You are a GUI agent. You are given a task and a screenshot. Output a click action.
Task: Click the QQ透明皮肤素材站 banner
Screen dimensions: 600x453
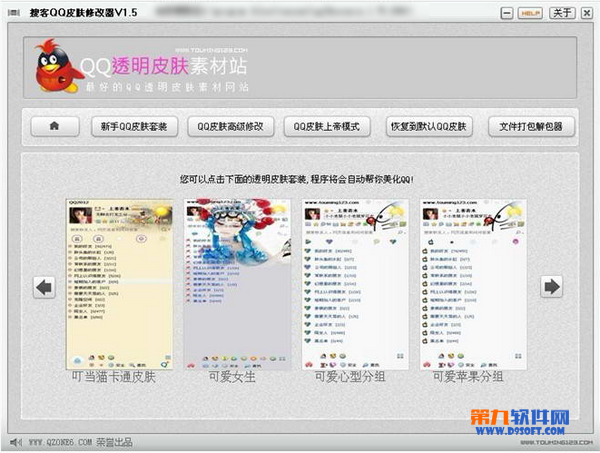pyautogui.click(x=300, y=68)
